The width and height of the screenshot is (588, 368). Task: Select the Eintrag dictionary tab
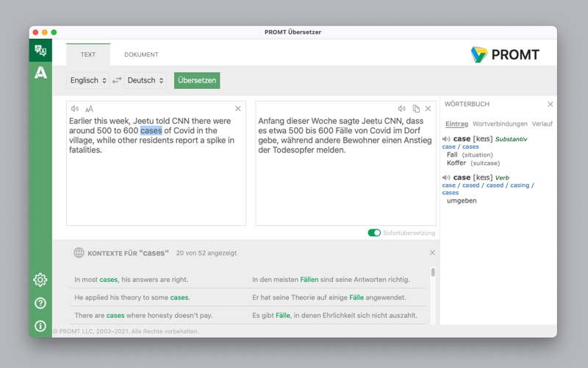pyautogui.click(x=456, y=124)
